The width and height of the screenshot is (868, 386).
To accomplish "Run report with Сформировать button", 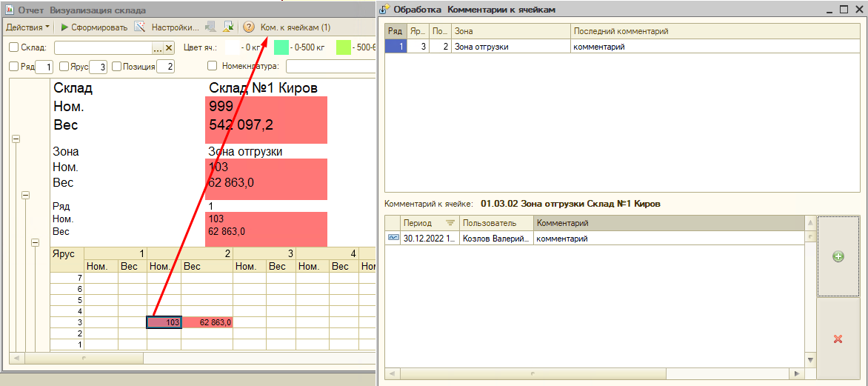I will click(x=93, y=27).
